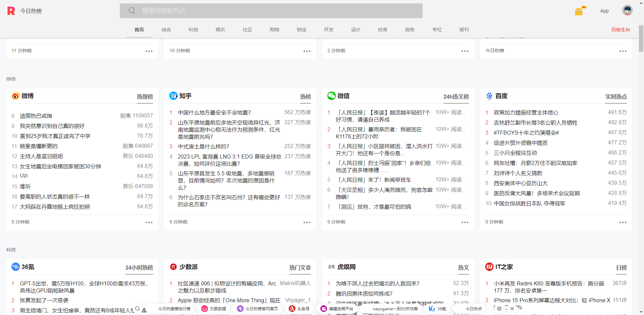644x315 pixels.
Task: Open Baidu card three-dot menu
Action: coord(623,222)
